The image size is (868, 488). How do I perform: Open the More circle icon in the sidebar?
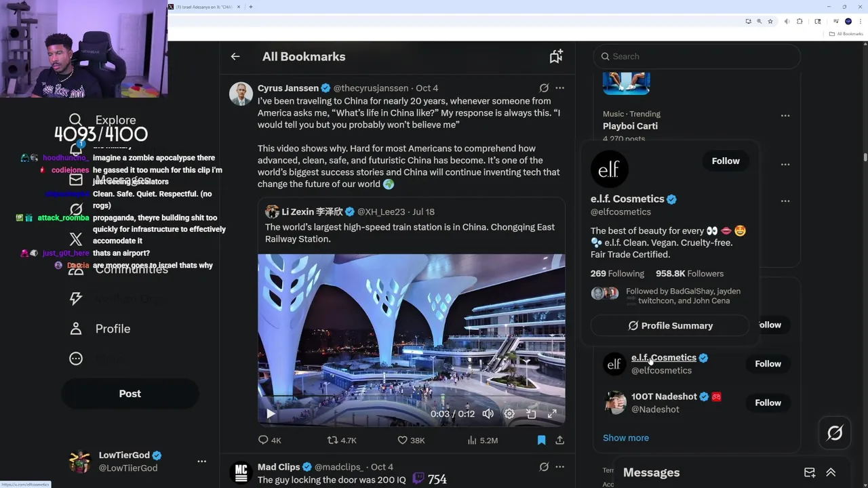[x=76, y=359]
